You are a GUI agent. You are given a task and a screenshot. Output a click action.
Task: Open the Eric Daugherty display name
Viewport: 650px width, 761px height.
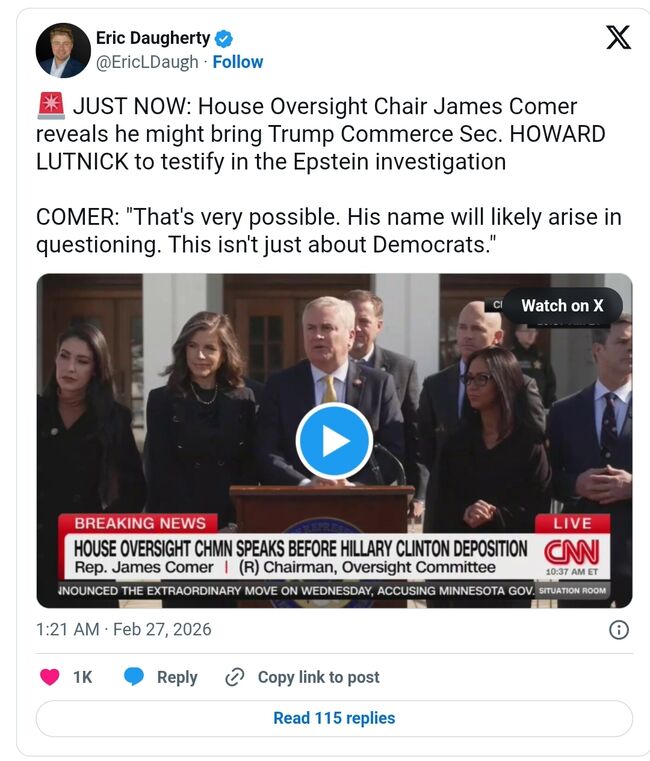click(153, 38)
